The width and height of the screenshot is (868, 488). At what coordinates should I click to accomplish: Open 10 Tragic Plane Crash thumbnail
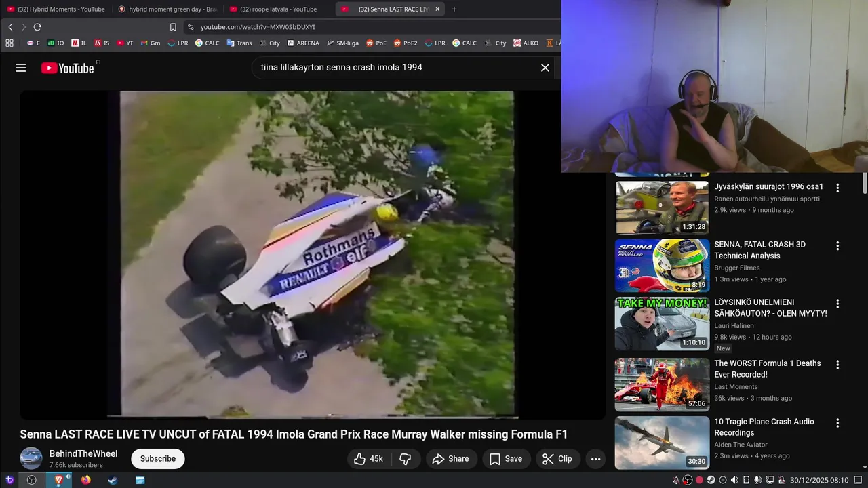tap(662, 443)
